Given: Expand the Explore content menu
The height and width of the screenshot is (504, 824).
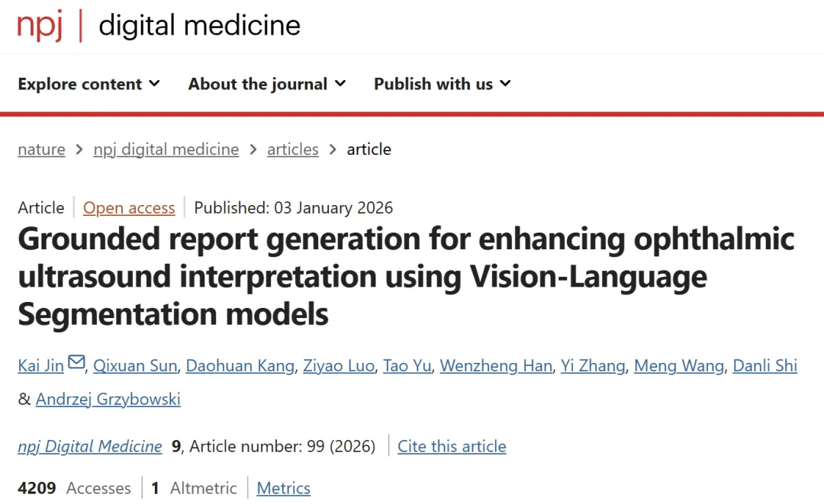Looking at the screenshot, I should 89,84.
